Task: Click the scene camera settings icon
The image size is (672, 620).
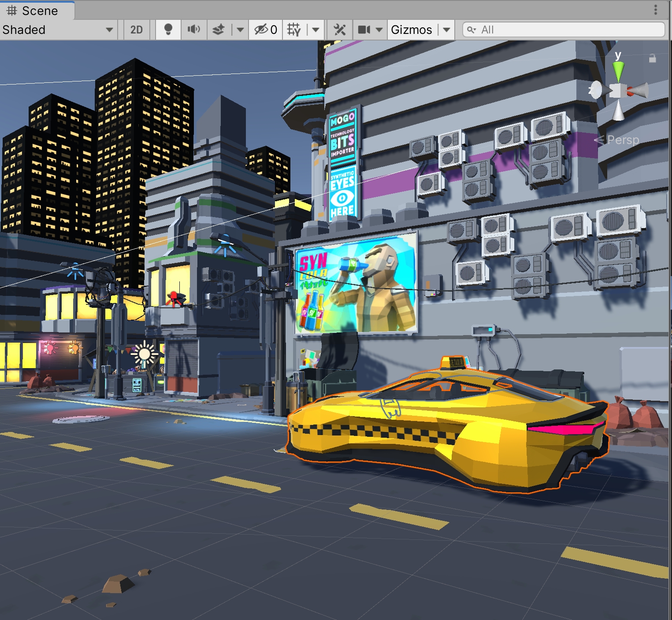Action: coord(364,30)
